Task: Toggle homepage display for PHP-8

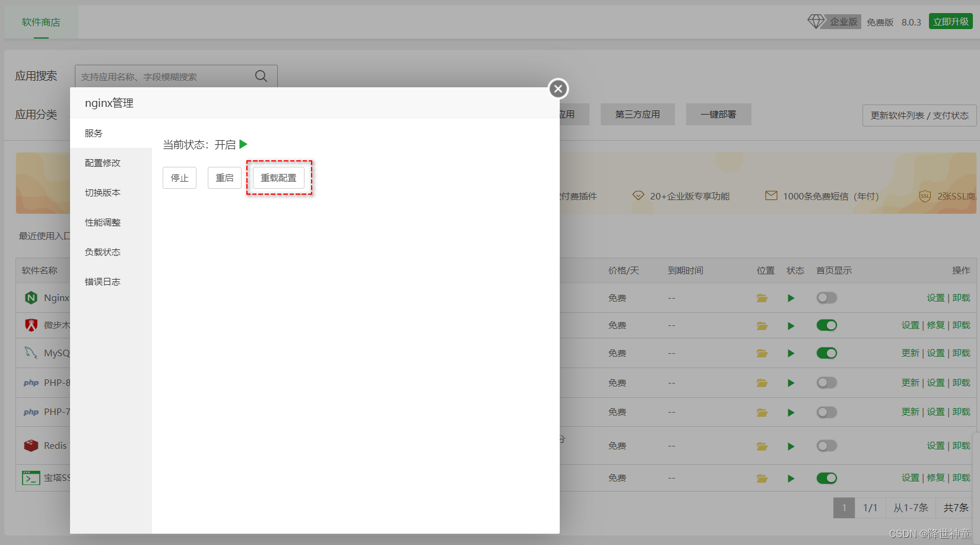Action: tap(827, 382)
